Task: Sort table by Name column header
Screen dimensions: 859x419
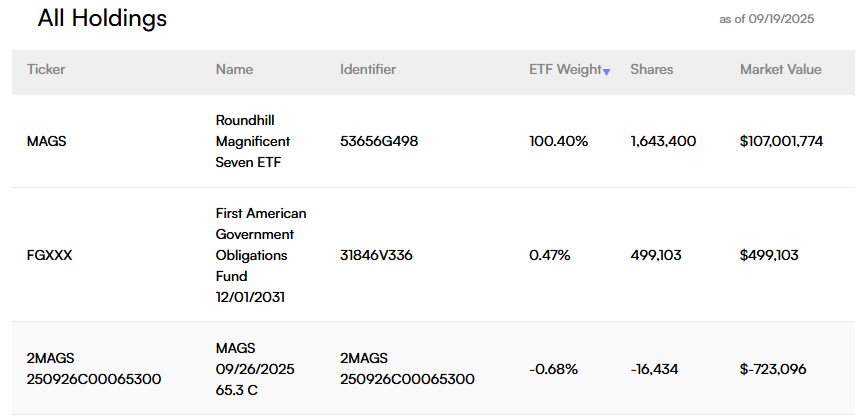Action: coord(234,70)
